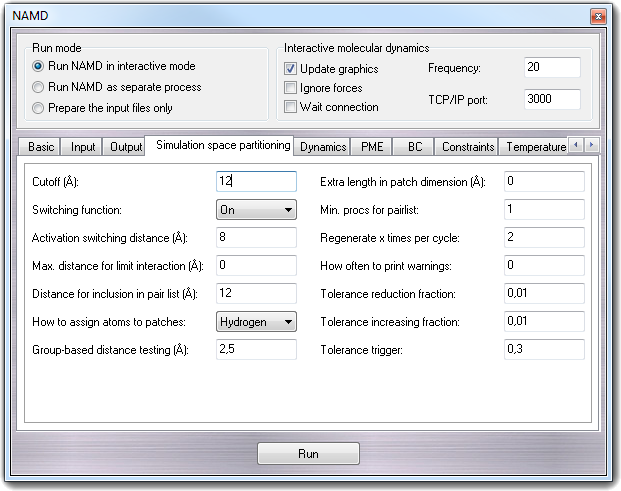
Task: Go to the Constraints tab
Action: pyautogui.click(x=468, y=147)
